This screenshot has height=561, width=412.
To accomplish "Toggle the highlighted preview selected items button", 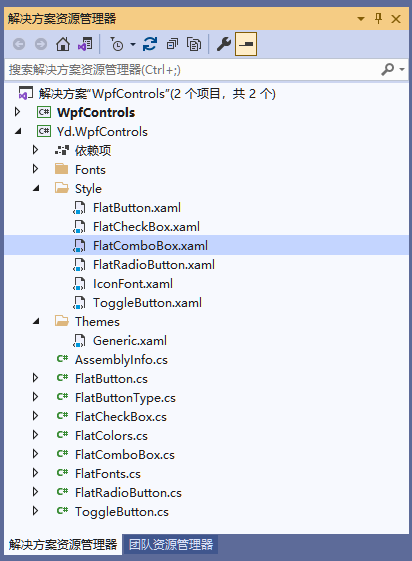I will click(x=246, y=44).
